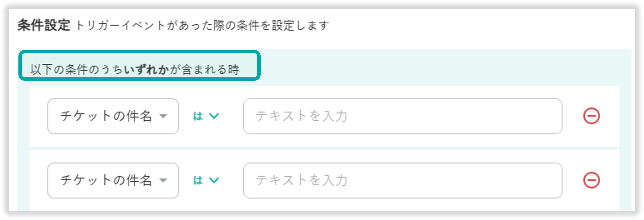Click 含まれる時 at the end of condition text
The image size is (644, 220).
pyautogui.click(x=210, y=70)
